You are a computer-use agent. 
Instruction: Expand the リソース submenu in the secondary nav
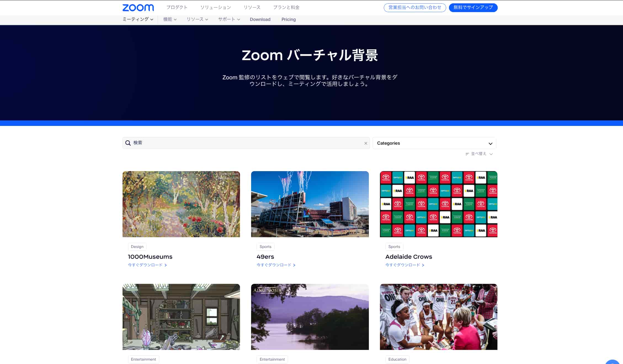point(197,19)
